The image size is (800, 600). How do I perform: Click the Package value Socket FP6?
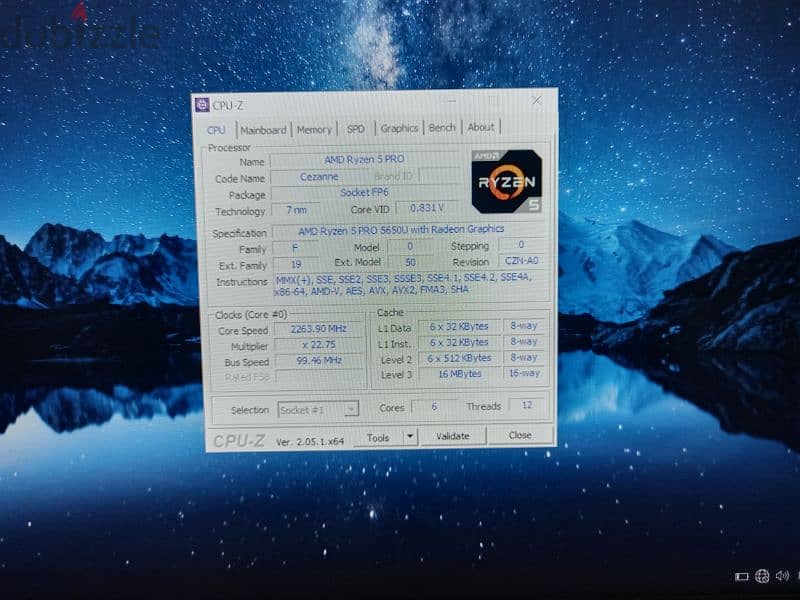pos(364,192)
